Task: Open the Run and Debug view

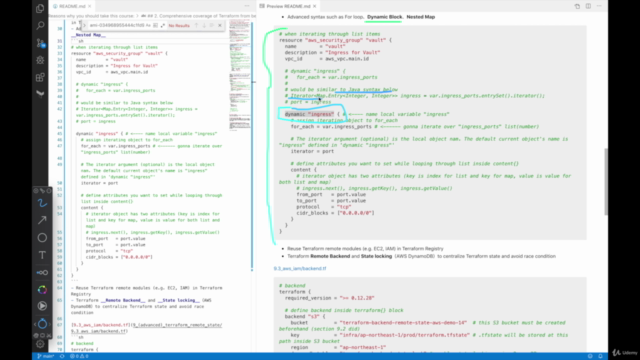Action: coord(40,60)
